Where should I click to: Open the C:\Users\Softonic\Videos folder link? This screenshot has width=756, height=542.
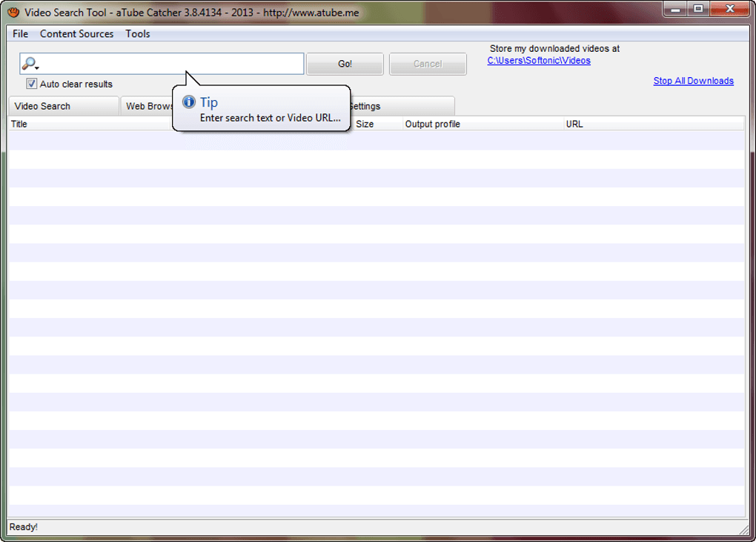coord(539,61)
